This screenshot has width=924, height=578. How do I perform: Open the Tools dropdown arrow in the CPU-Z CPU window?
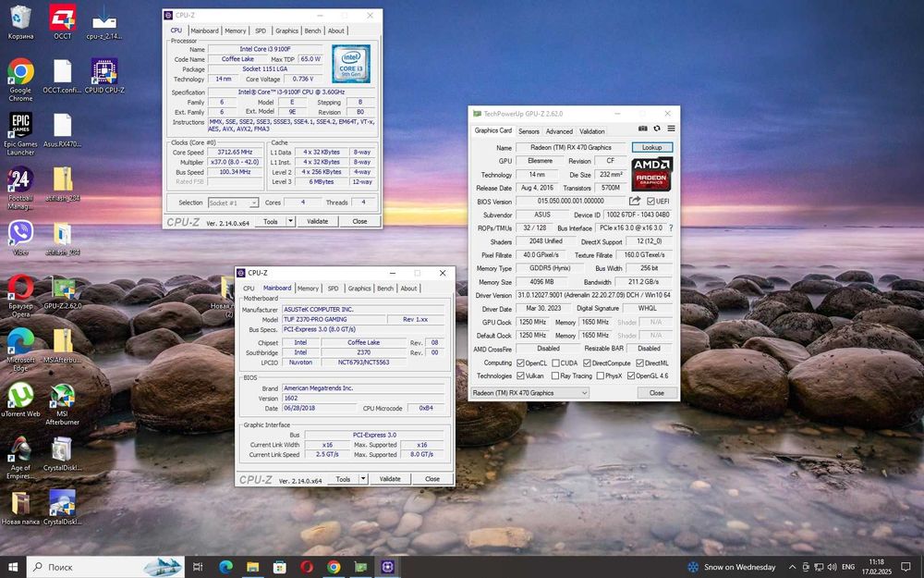point(290,221)
